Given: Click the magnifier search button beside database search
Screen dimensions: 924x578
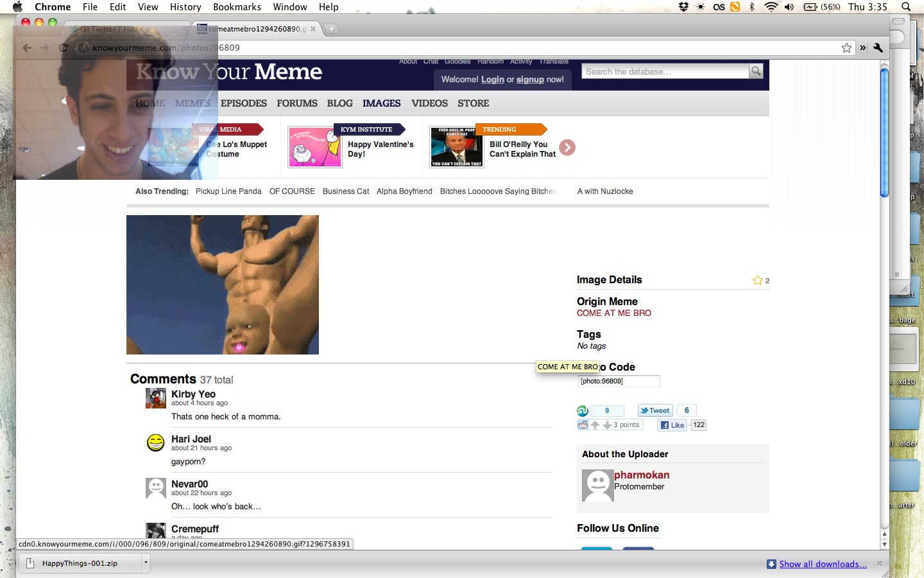Looking at the screenshot, I should 756,71.
